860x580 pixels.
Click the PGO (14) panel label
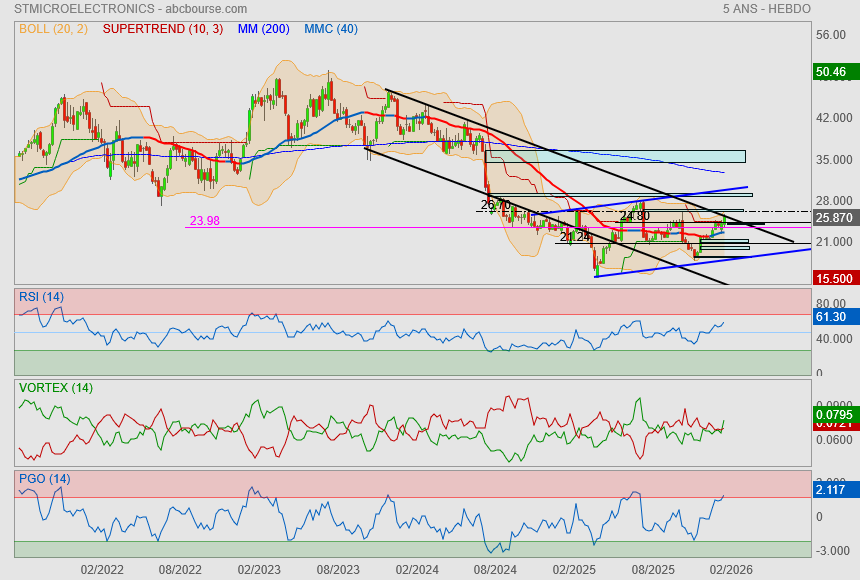click(44, 479)
